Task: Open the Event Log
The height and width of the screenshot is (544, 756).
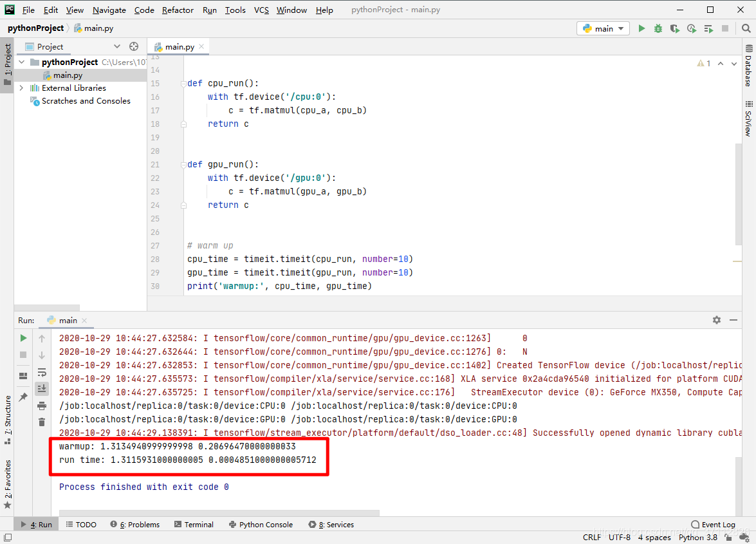Action: 713,524
